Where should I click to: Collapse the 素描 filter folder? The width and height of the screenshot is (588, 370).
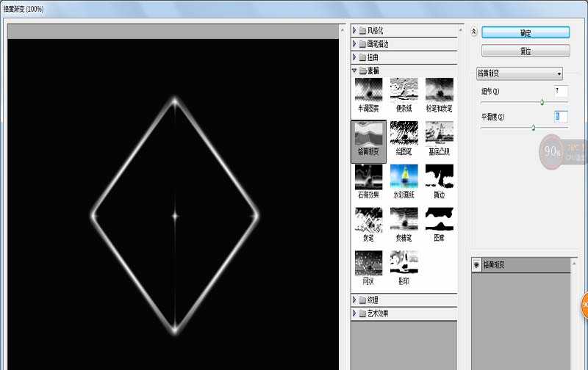tap(355, 70)
